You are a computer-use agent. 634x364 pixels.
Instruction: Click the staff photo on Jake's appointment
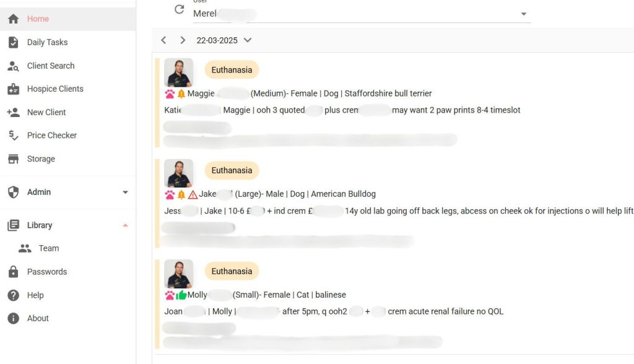(x=178, y=173)
